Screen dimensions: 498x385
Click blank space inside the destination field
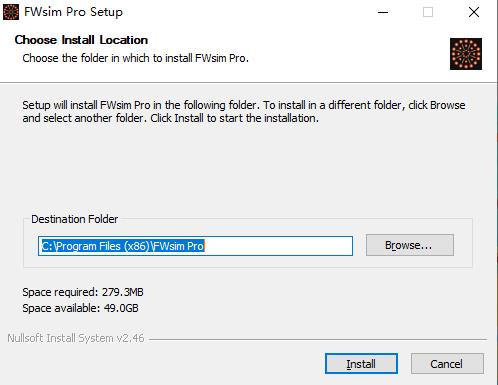(278, 246)
